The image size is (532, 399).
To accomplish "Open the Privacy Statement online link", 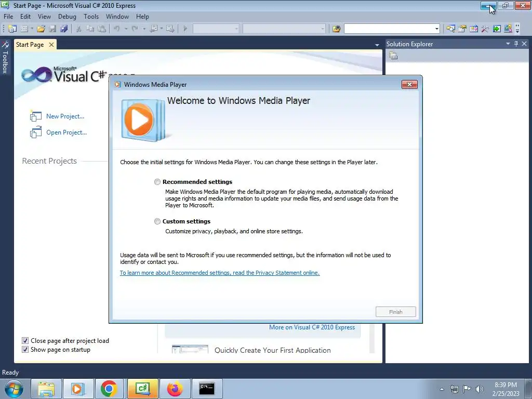I will point(220,273).
